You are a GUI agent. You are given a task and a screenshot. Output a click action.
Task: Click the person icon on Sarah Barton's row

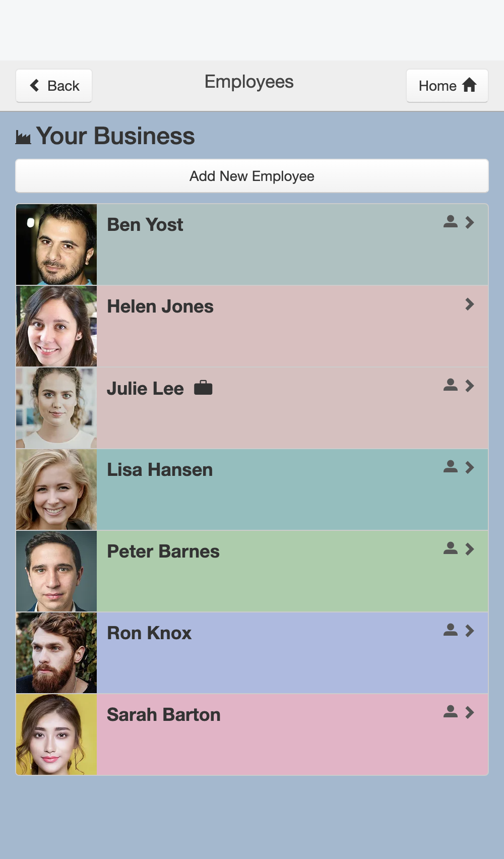click(451, 712)
